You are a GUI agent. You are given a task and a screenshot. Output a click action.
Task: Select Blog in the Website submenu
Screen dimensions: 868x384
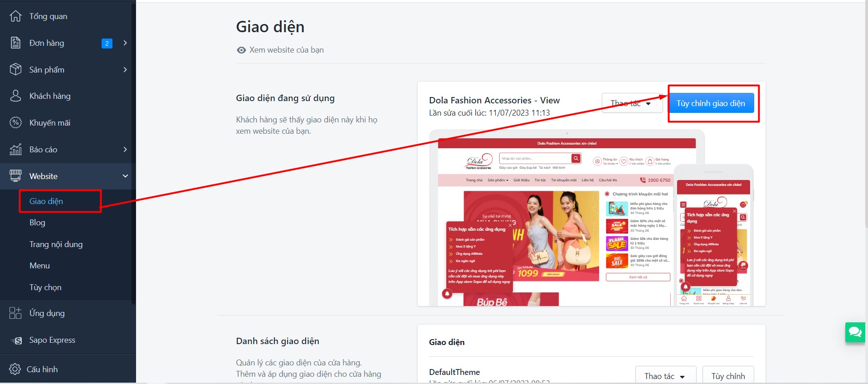coord(37,223)
